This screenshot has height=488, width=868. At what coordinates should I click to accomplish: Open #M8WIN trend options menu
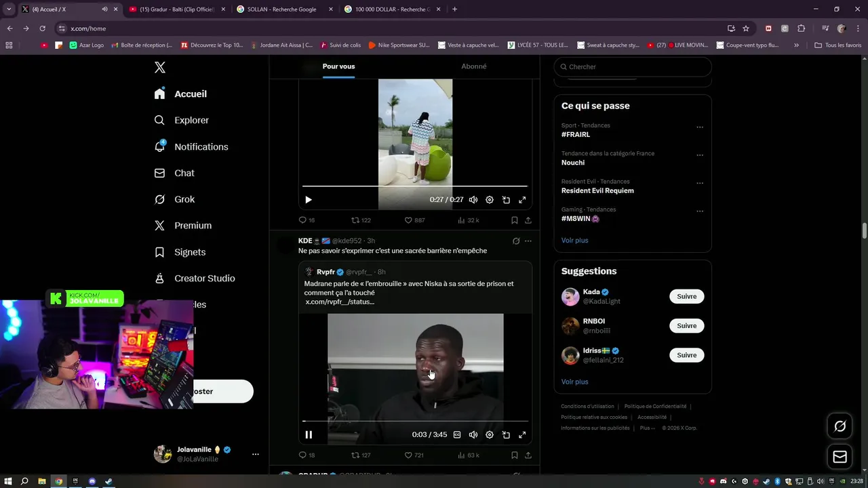(x=700, y=211)
